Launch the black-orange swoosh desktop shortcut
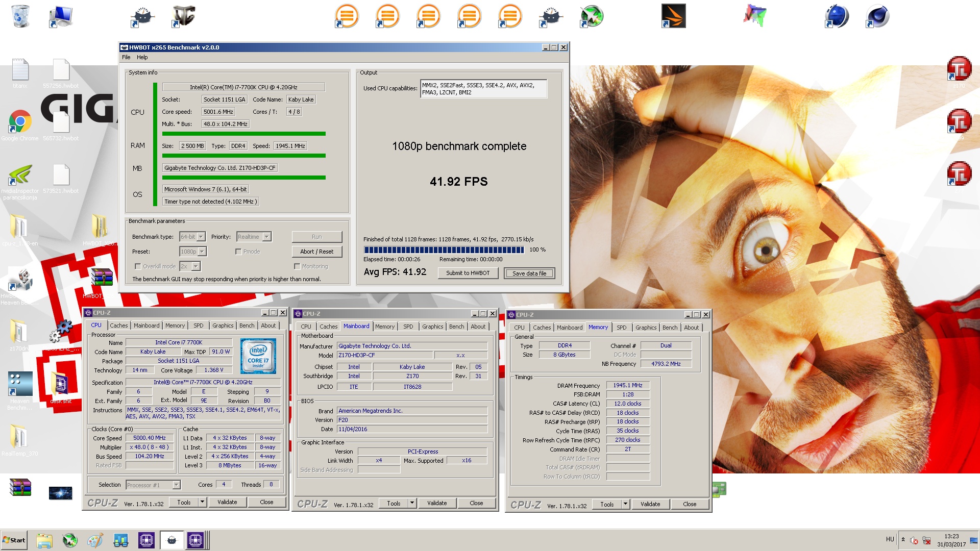Viewport: 980px width, 551px height. point(673,16)
